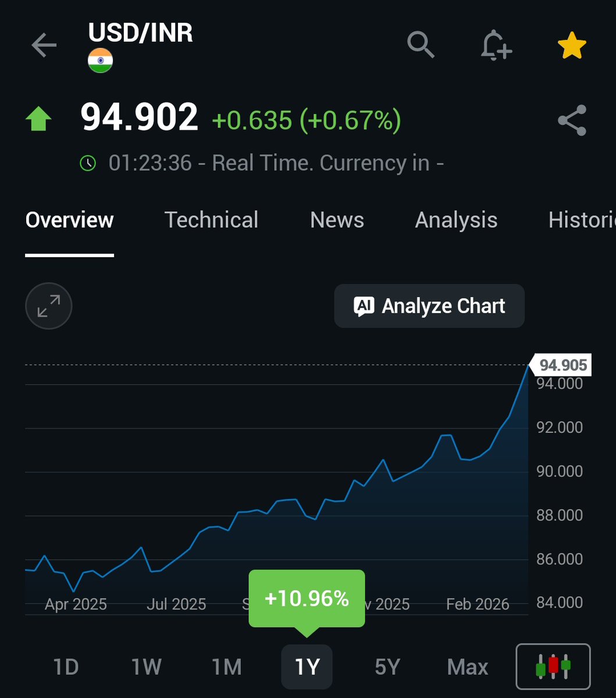Image resolution: width=616 pixels, height=698 pixels.
Task: Tap the share icon
Action: [x=572, y=120]
